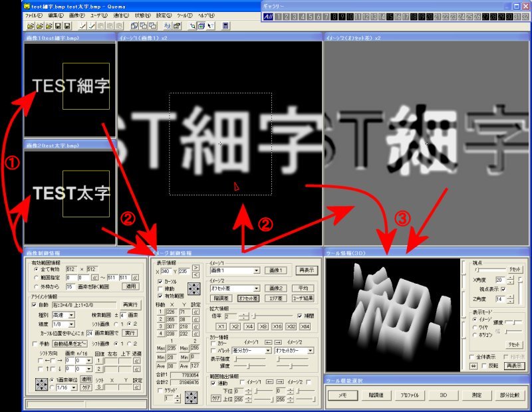Select the ポリゴン display mode radio button

475,335
